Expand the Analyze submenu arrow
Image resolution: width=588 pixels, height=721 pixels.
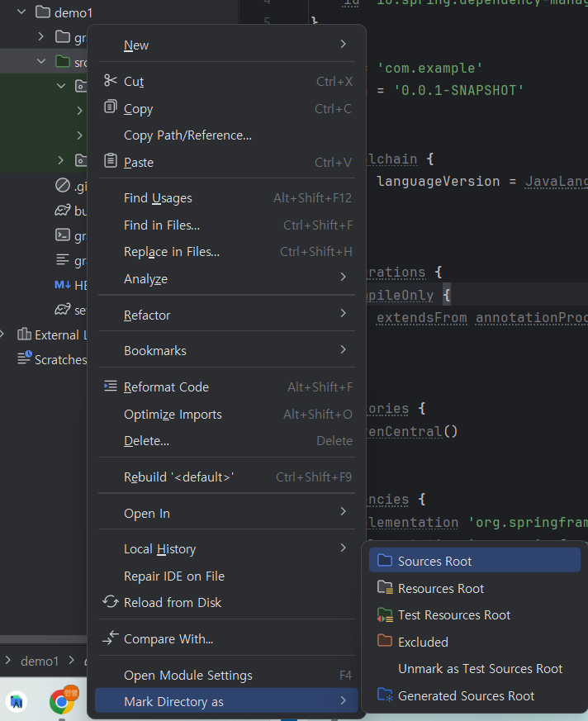343,277
